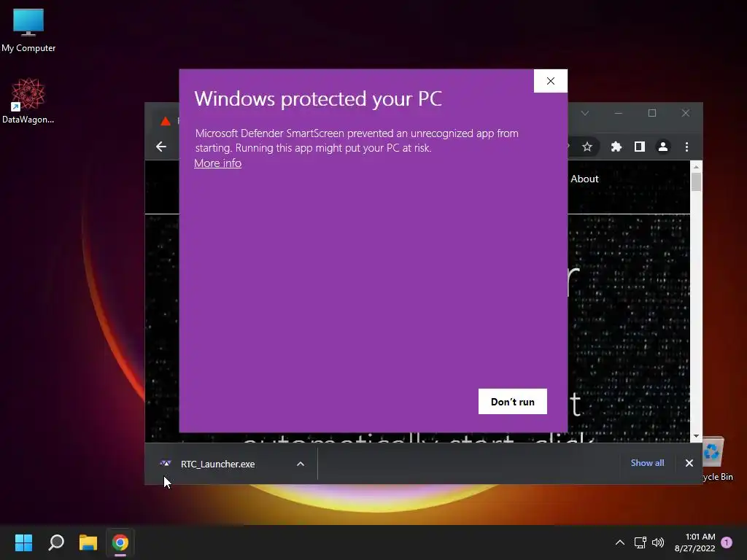The height and width of the screenshot is (560, 747).
Task: Click RTC_Launcher.exe in download bar
Action: 217,464
